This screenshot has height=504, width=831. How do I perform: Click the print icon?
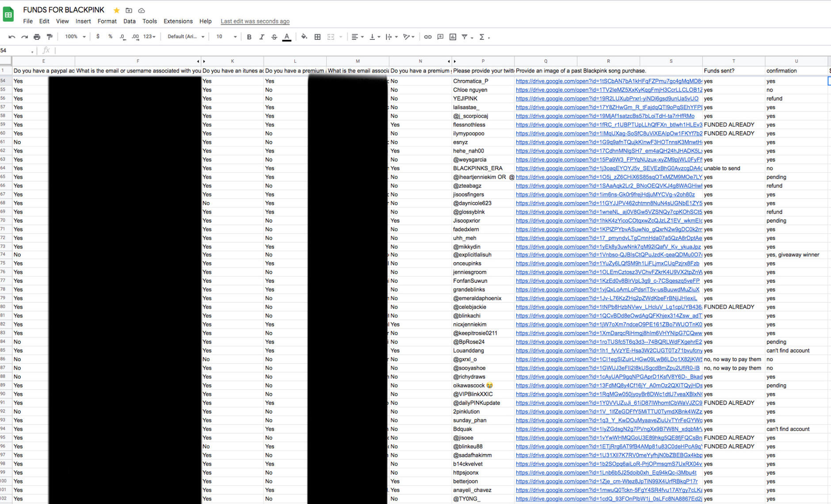coord(37,37)
